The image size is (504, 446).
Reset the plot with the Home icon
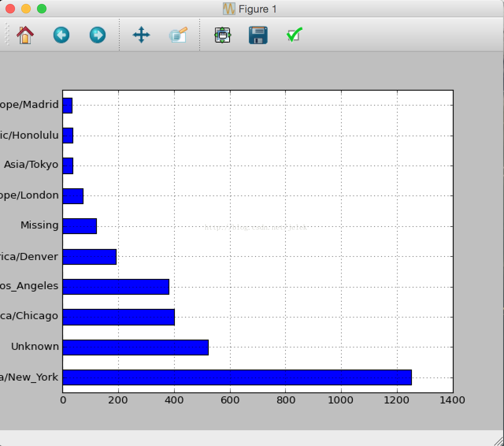(25, 35)
